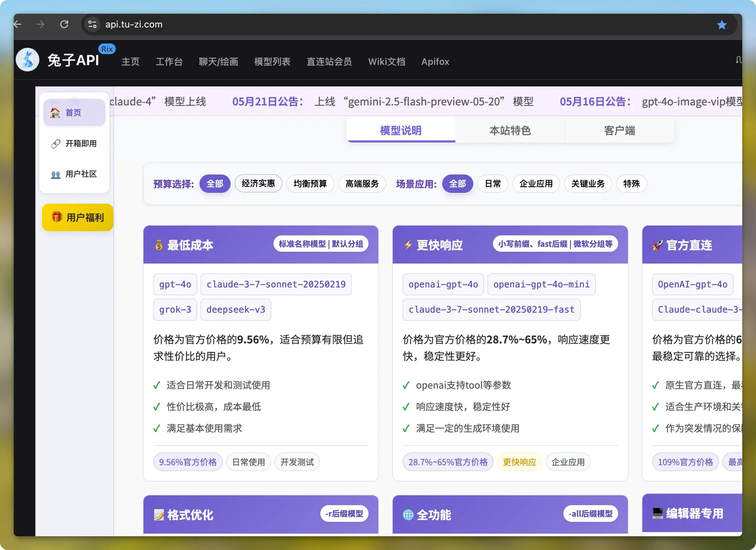Click the house icon next to 首页

point(55,112)
